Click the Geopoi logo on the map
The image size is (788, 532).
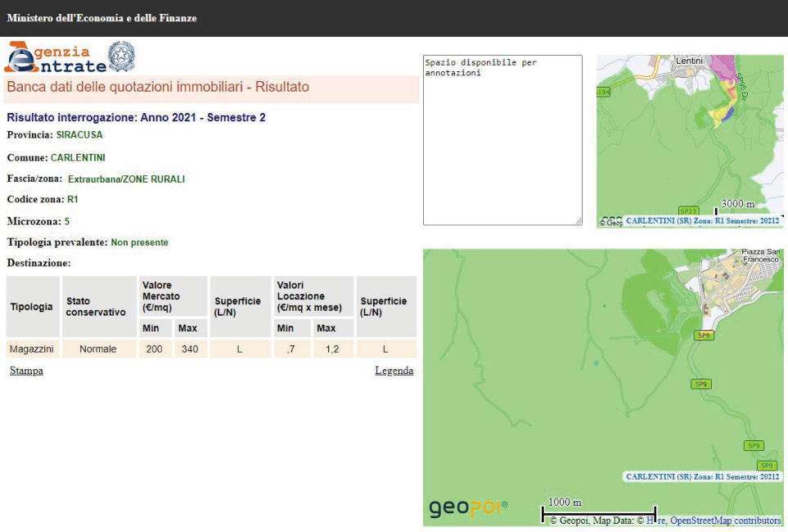click(470, 510)
